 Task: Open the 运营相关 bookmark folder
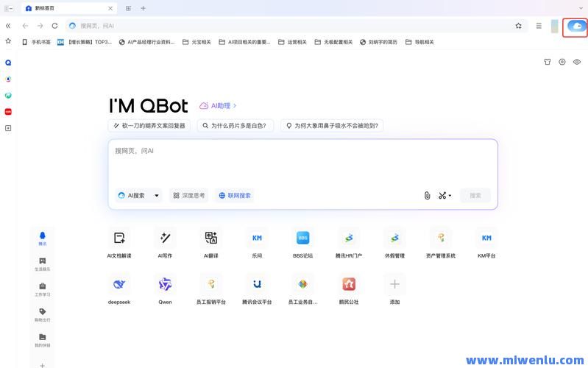tap(292, 42)
